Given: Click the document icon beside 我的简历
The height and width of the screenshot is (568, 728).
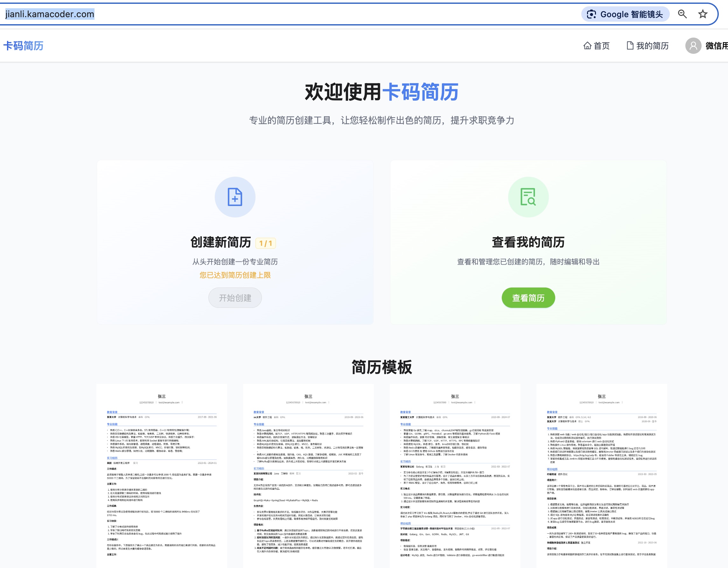Looking at the screenshot, I should tap(630, 46).
